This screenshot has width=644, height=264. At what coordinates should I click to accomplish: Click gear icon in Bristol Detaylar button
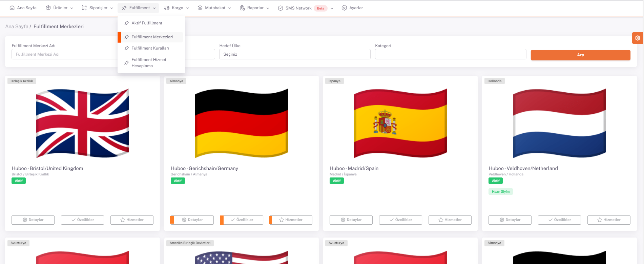(x=25, y=220)
